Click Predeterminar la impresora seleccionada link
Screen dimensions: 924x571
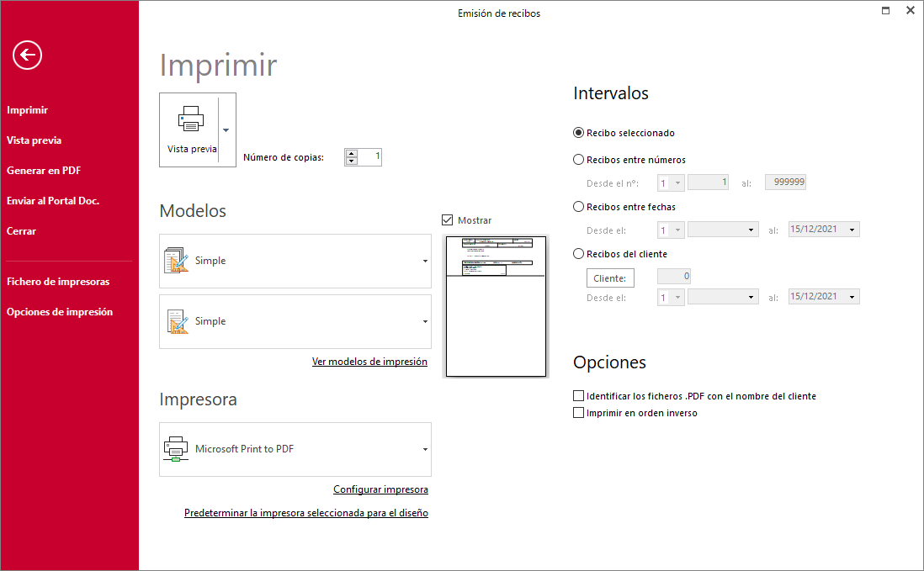(x=305, y=513)
